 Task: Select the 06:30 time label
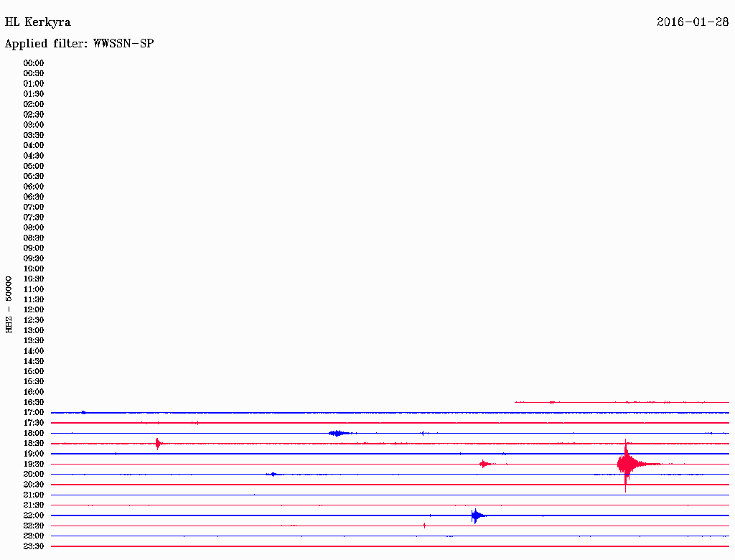coord(34,197)
